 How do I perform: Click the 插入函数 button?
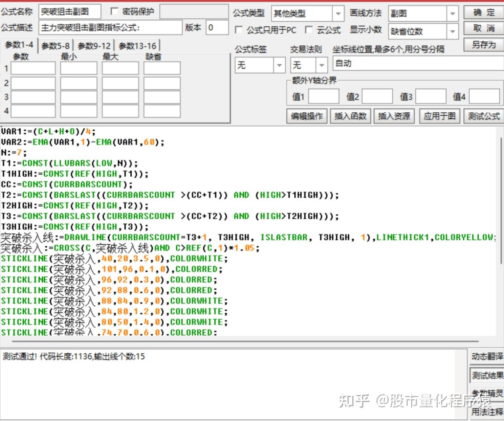tap(351, 116)
